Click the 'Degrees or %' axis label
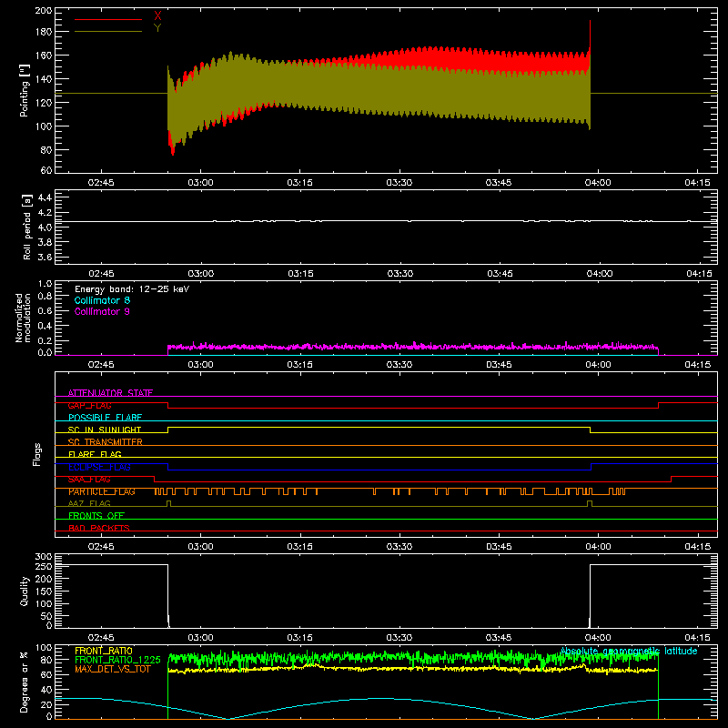Image resolution: width=728 pixels, height=728 pixels. point(25,682)
